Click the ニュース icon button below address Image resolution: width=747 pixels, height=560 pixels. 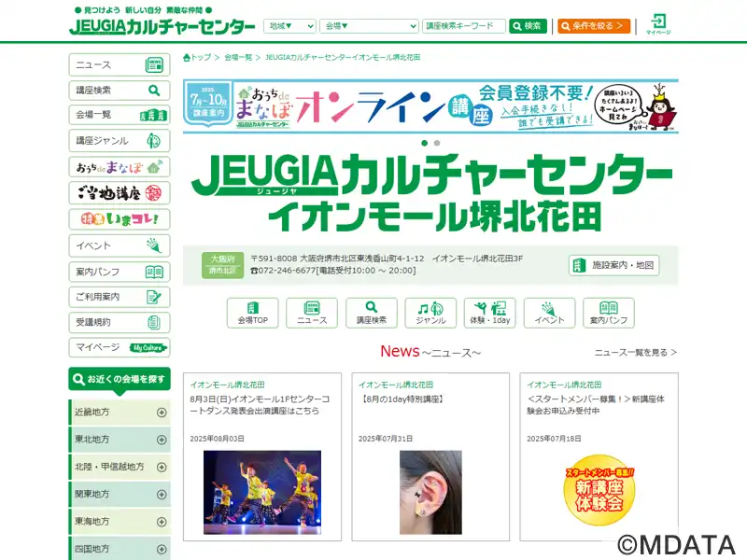pyautogui.click(x=312, y=313)
